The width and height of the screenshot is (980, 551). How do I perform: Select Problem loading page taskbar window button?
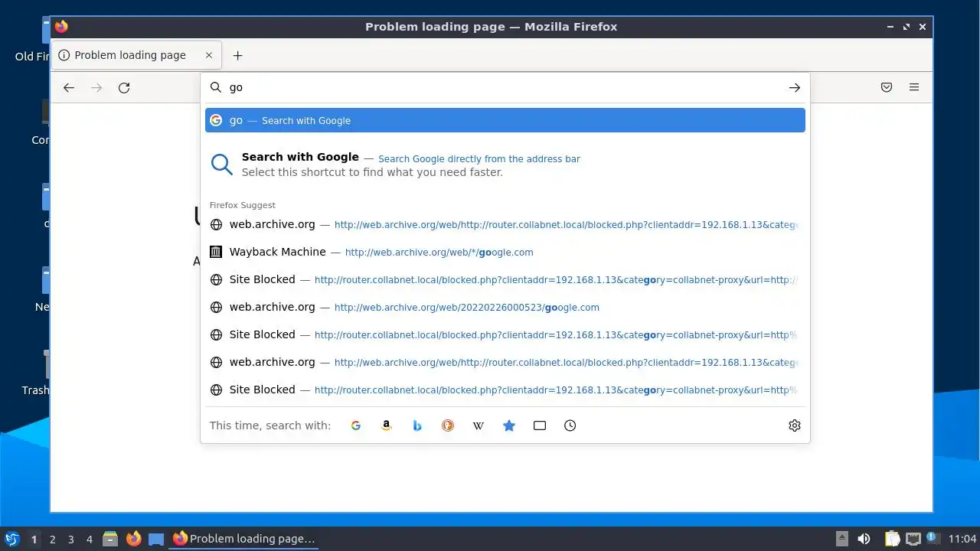[245, 539]
